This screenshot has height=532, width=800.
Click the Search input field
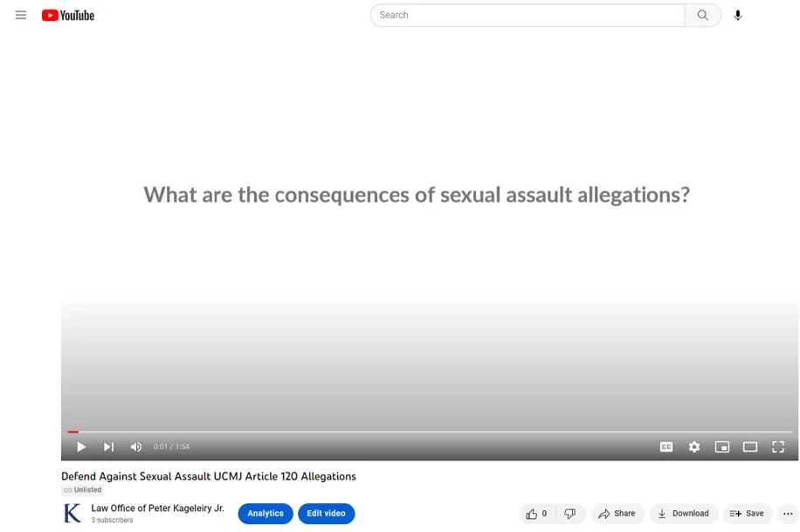click(x=528, y=16)
